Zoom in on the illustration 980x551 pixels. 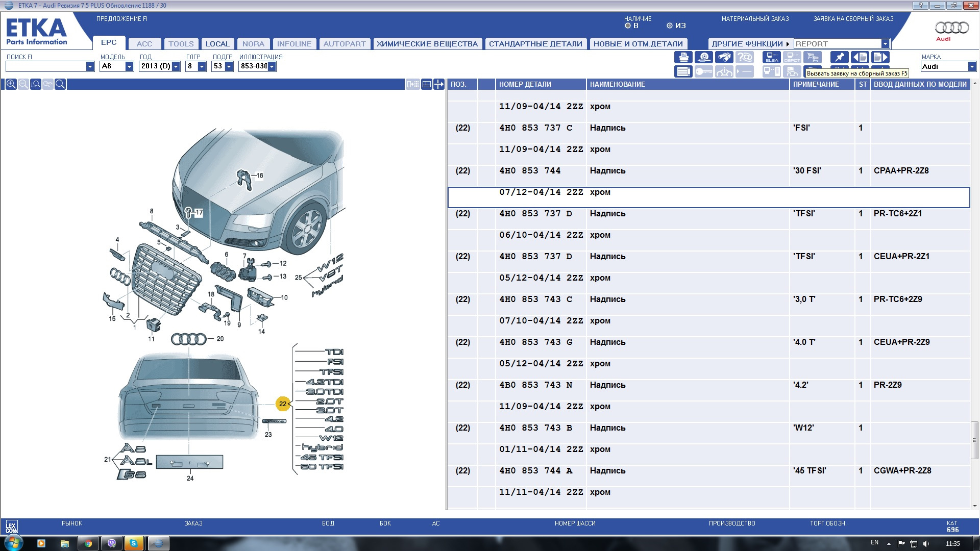click(11, 84)
